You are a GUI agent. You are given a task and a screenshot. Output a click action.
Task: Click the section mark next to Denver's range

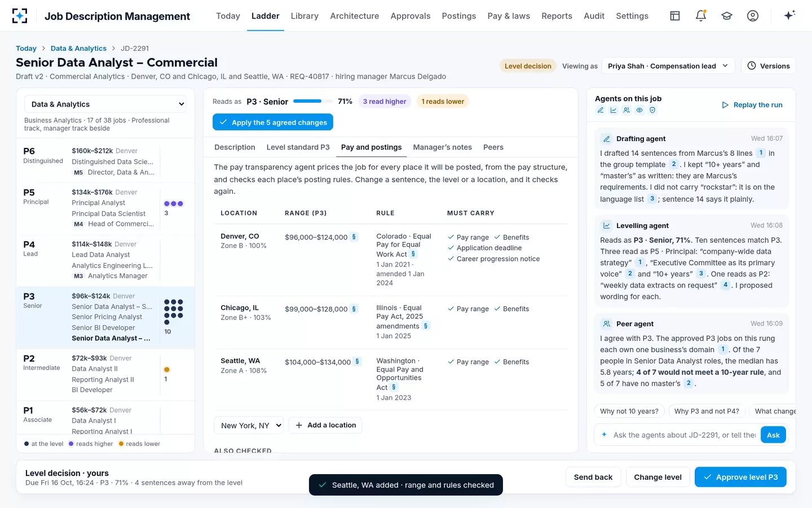(x=354, y=237)
